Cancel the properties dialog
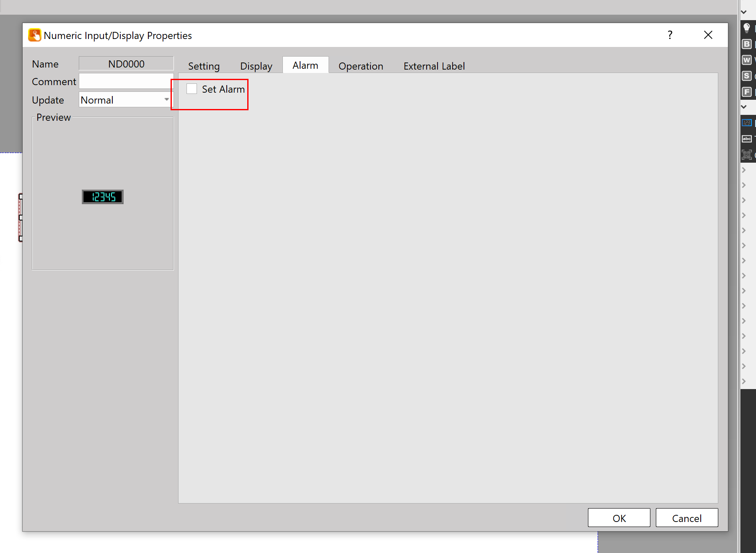Image resolution: width=756 pixels, height=553 pixels. click(686, 518)
